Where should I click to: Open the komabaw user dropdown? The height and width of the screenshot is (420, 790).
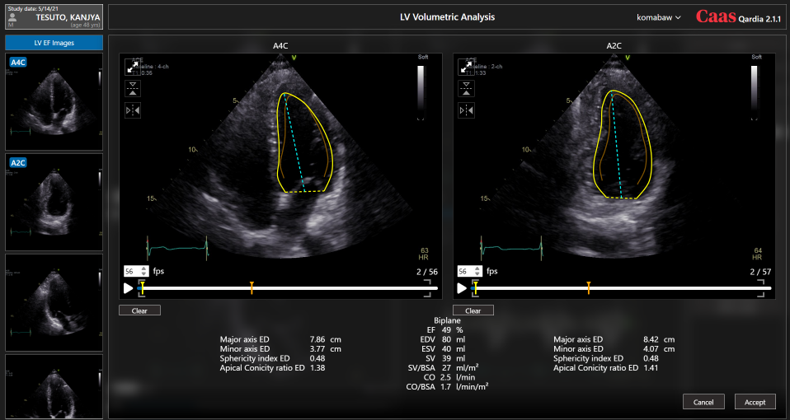659,17
